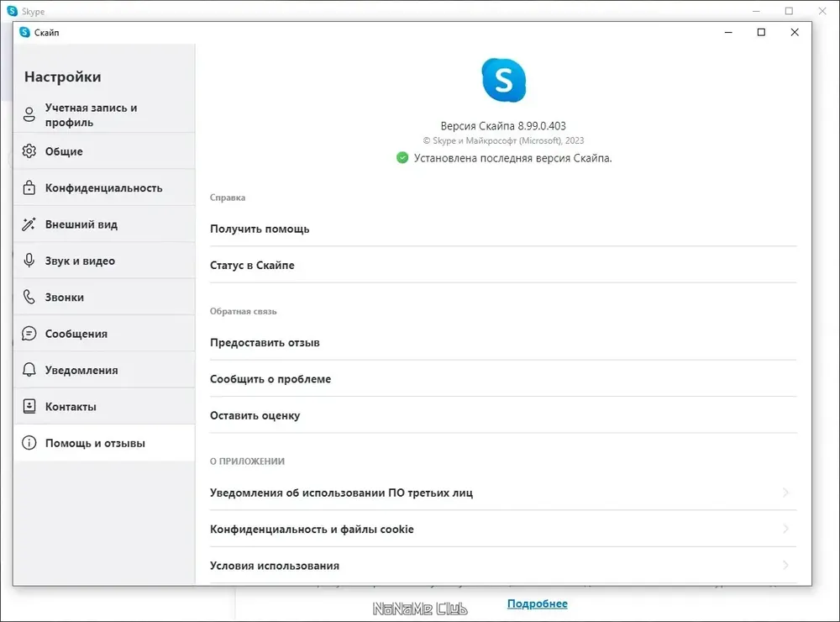Open Учетная запись и профиль settings section
Screen dimensions: 840x622
[104, 115]
